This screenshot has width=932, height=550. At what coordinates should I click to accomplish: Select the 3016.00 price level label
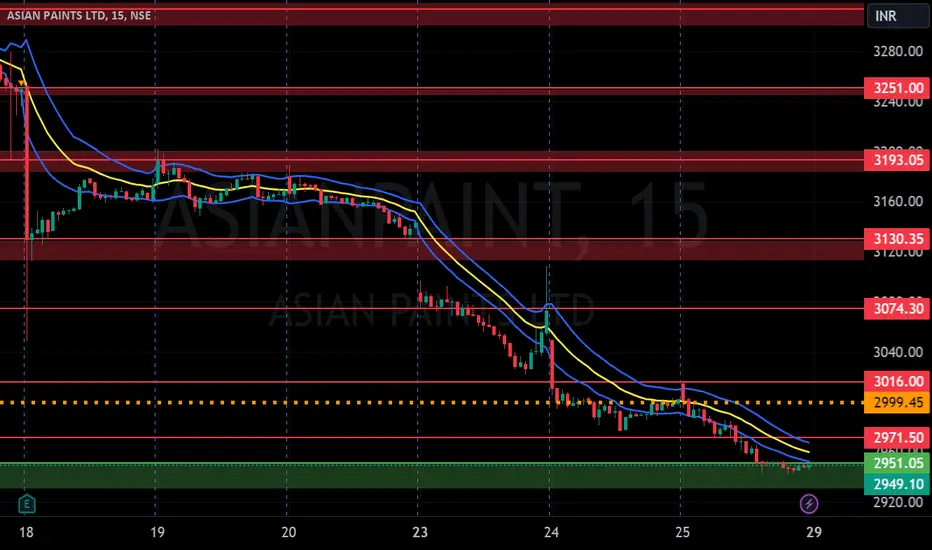[898, 381]
